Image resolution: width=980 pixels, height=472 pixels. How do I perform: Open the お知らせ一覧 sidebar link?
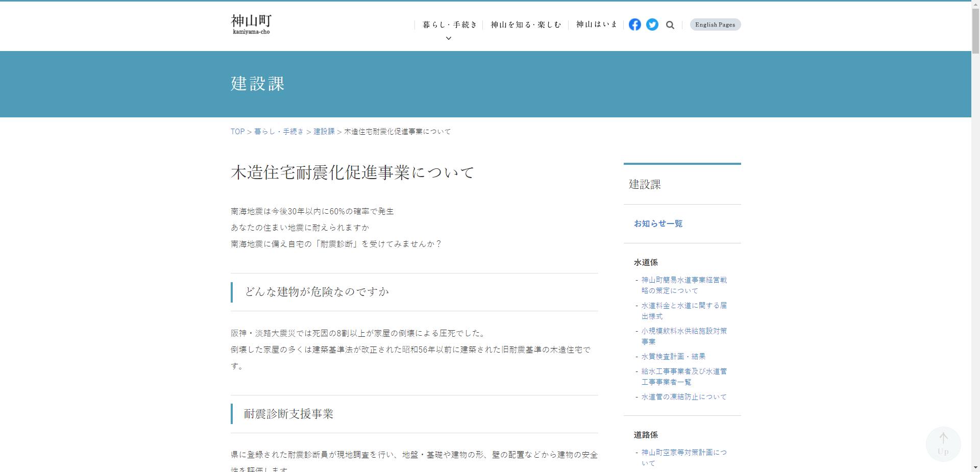click(x=658, y=223)
